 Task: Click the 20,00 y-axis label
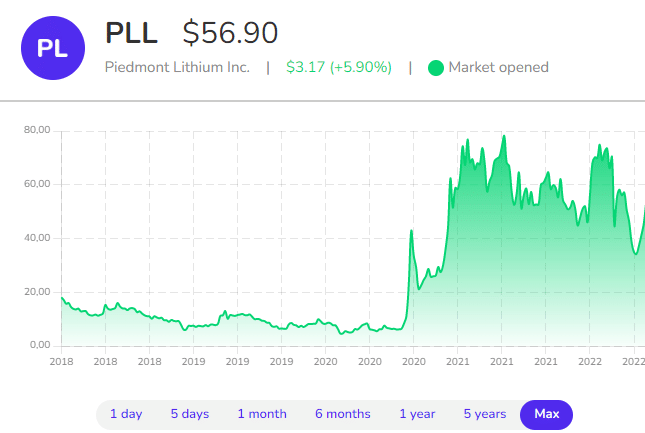point(37,292)
